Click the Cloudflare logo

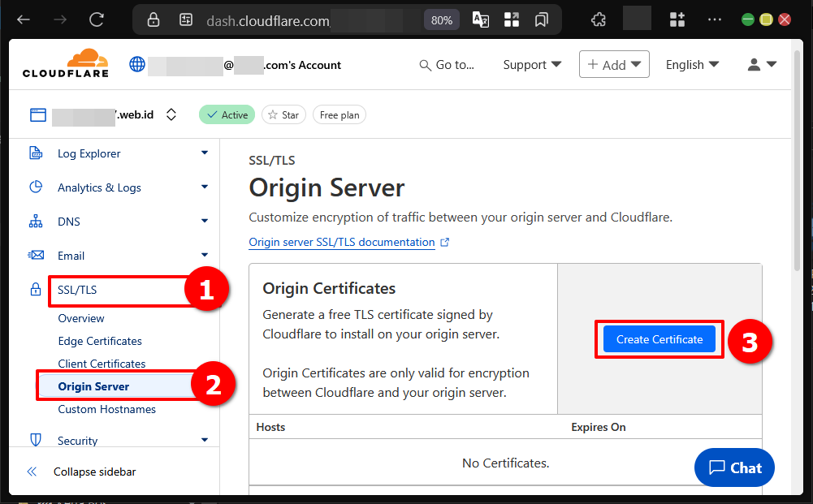coord(65,63)
